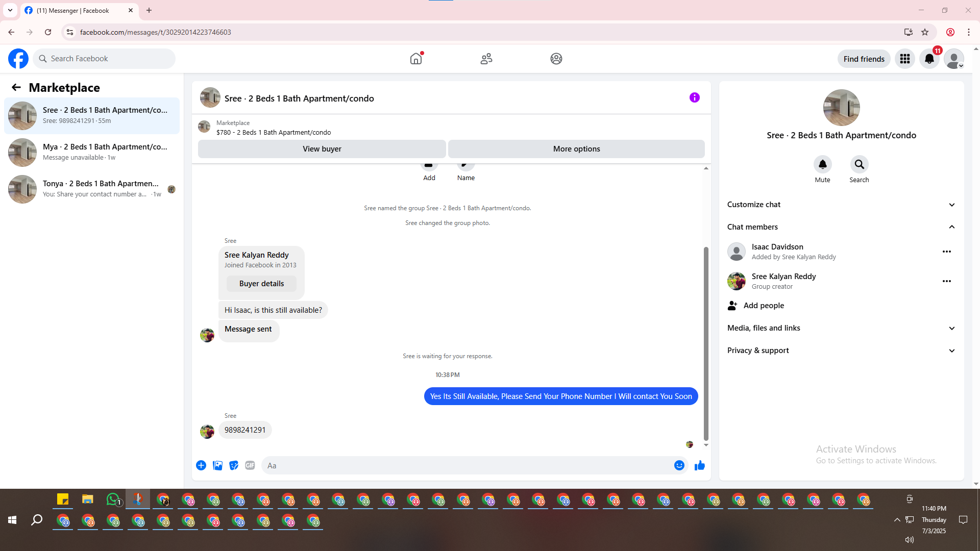Open the notifications bell icon
980x551 pixels.
(x=929, y=59)
